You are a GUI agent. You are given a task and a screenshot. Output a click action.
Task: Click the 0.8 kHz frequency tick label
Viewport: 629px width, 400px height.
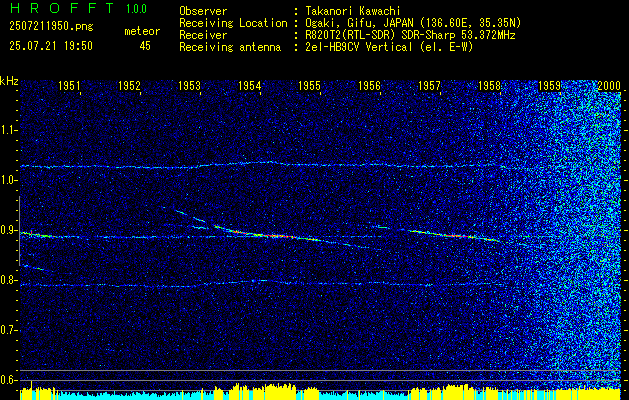7,280
